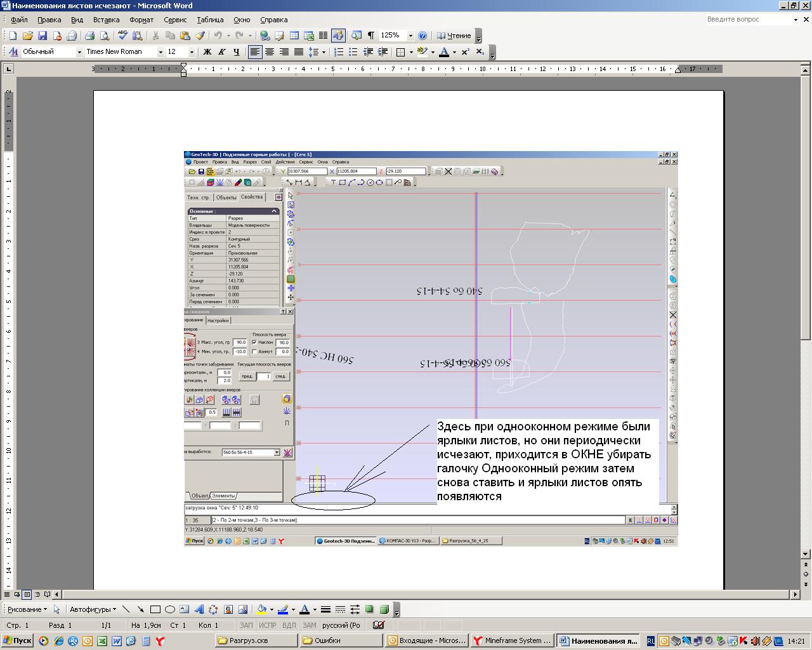Click the Пуск start button

click(x=17, y=641)
